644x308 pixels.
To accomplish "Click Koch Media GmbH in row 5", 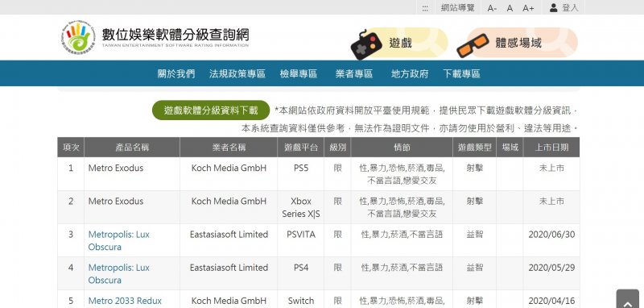I will [x=229, y=301].
